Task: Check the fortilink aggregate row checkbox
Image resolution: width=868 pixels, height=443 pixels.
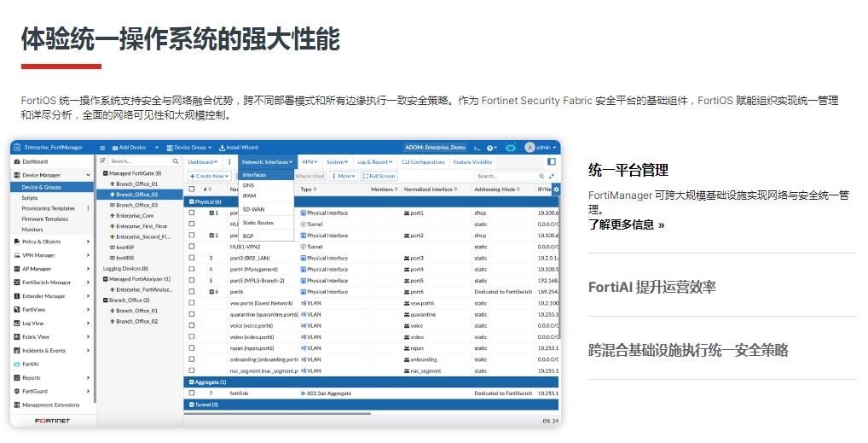Action: click(x=192, y=393)
